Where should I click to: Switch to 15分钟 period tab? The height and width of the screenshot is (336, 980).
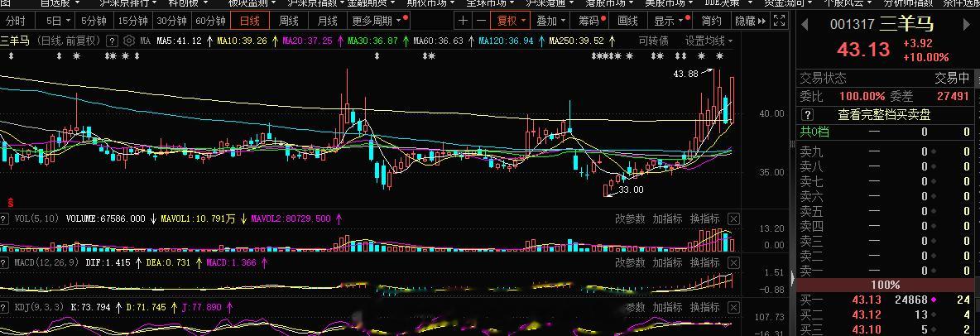pyautogui.click(x=132, y=21)
